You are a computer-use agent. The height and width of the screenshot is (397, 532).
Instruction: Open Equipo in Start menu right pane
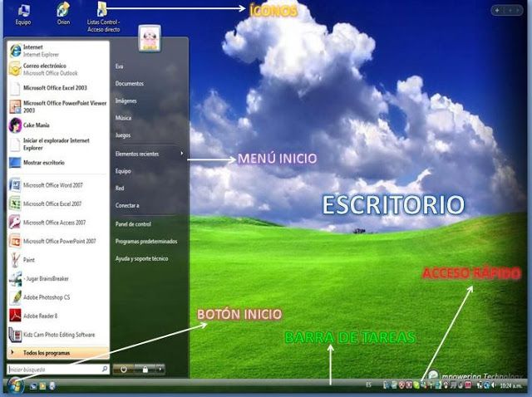[123, 171]
